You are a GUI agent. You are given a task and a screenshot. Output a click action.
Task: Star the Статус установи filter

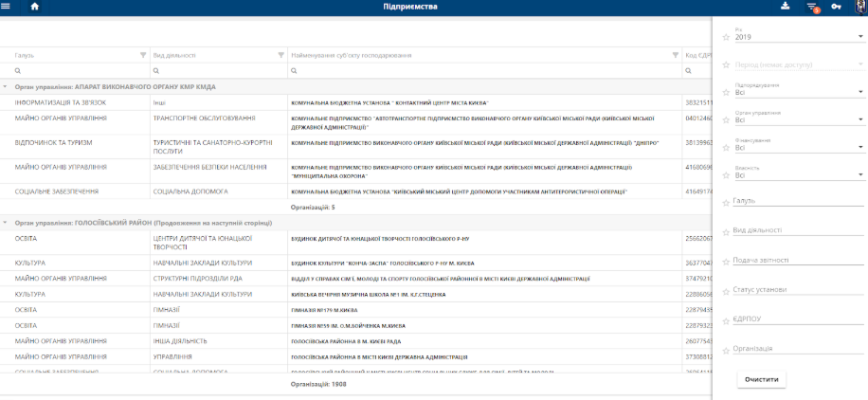pos(726,291)
